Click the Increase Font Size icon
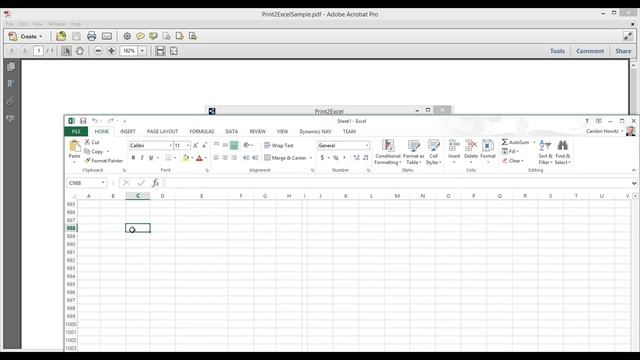 coord(196,145)
